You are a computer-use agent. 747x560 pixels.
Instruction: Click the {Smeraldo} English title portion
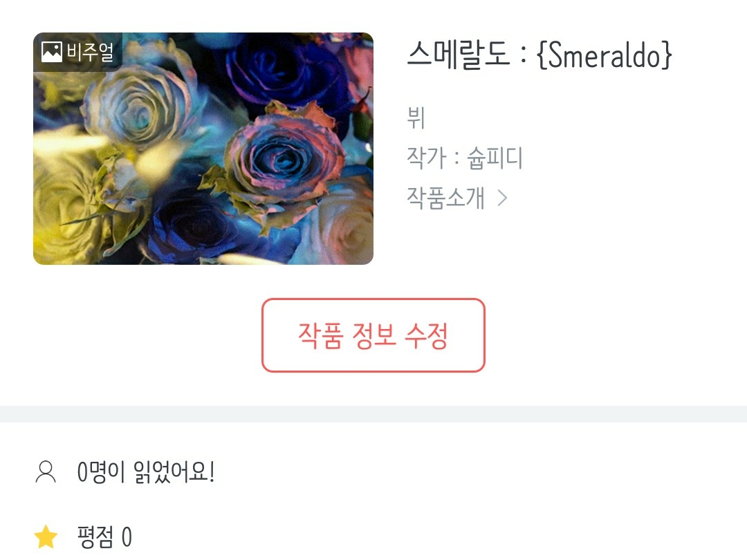[x=604, y=55]
